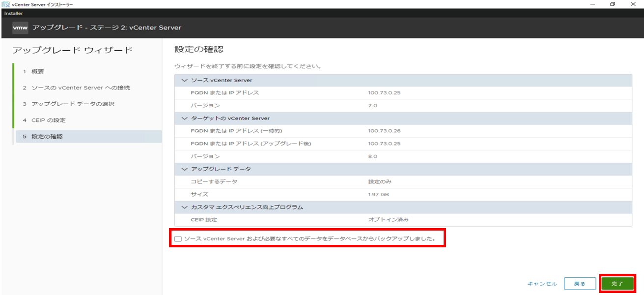Select CEIP value オプトイン済み
The height and width of the screenshot is (295, 644).
point(388,220)
